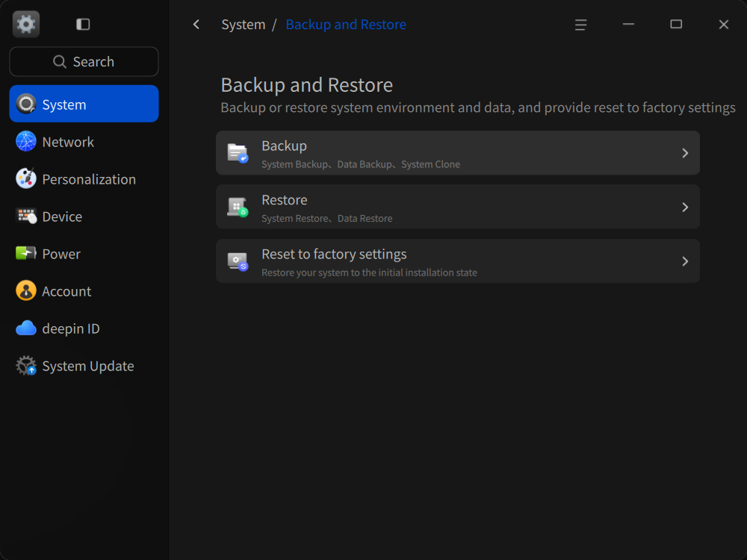Expand the Backup row chevron
Image resolution: width=747 pixels, height=560 pixels.
pyautogui.click(x=684, y=153)
